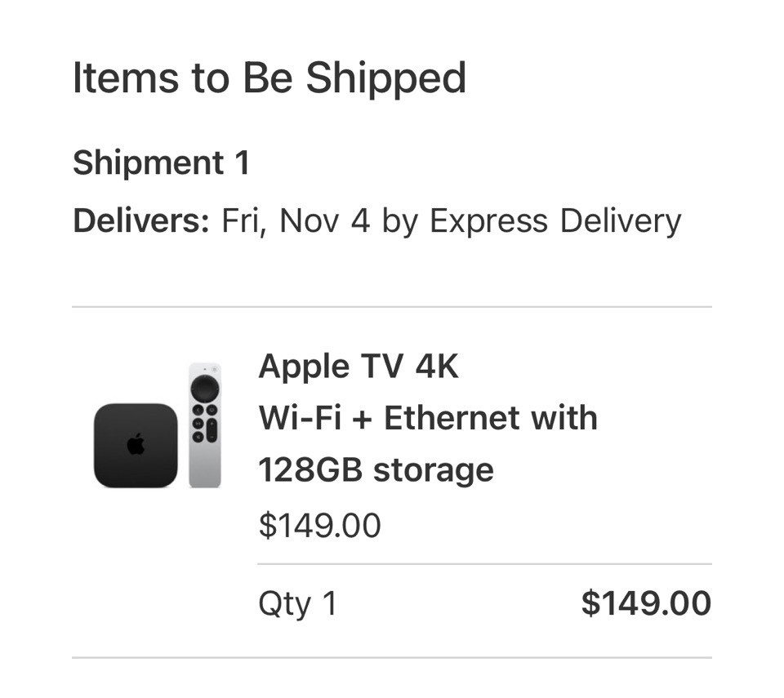This screenshot has width=784, height=698.
Task: Click the bold $149.00 line total
Action: click(645, 604)
